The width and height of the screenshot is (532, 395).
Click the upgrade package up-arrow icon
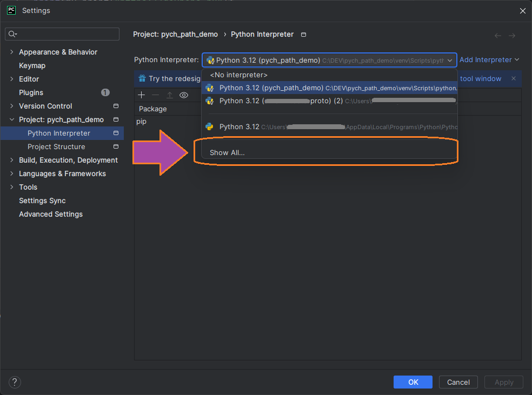click(x=170, y=95)
